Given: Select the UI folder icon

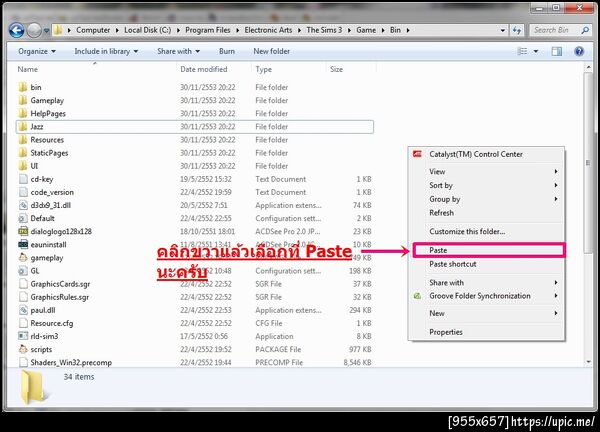Looking at the screenshot, I should (23, 166).
